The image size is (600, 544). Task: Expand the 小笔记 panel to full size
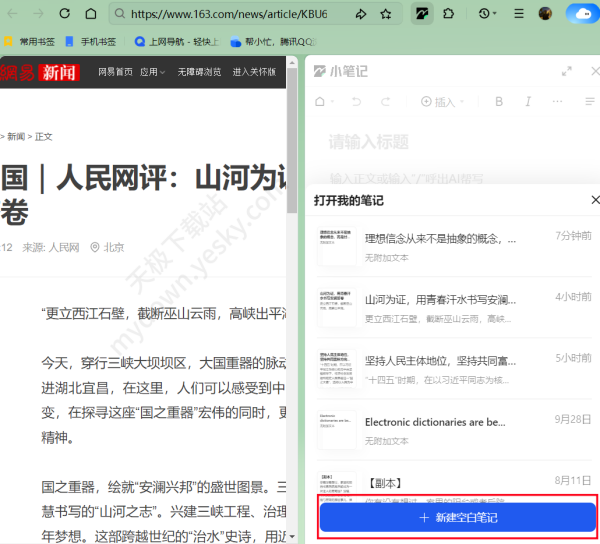[x=567, y=71]
